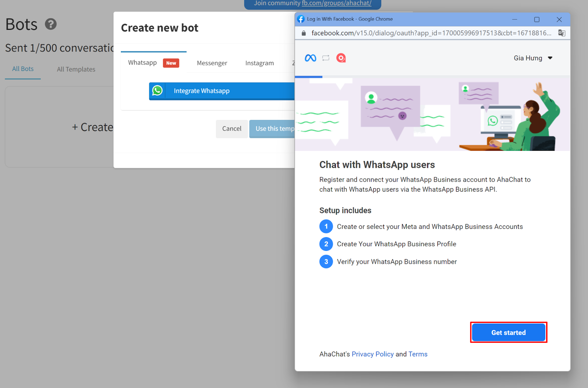Click the red AhaChat app icon

click(x=341, y=58)
